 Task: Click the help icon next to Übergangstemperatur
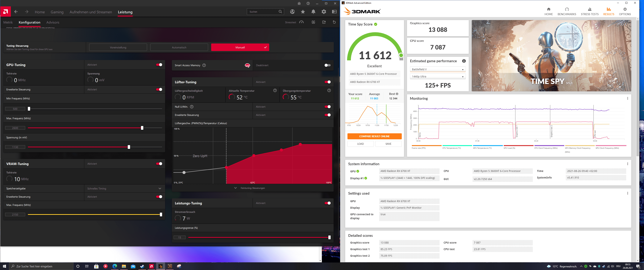[329, 90]
